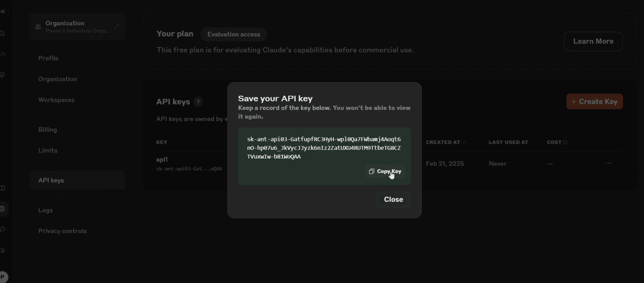Go to the Billing settings page
This screenshot has width=644, height=283.
tap(47, 130)
